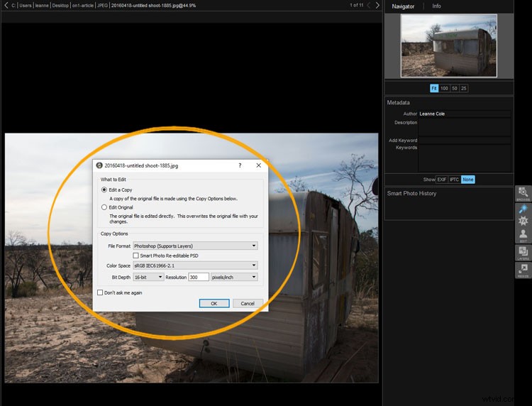Click the Keywords list box
Screen dimensions: 532x406
click(465, 158)
